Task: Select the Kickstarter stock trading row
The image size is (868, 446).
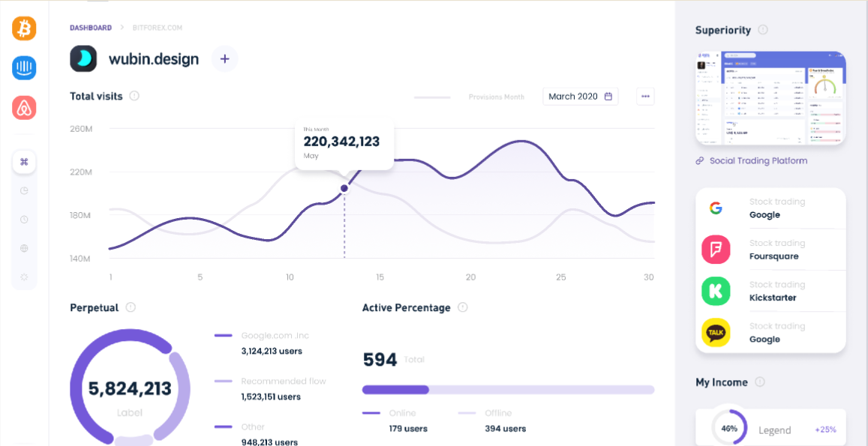Action: click(x=770, y=291)
